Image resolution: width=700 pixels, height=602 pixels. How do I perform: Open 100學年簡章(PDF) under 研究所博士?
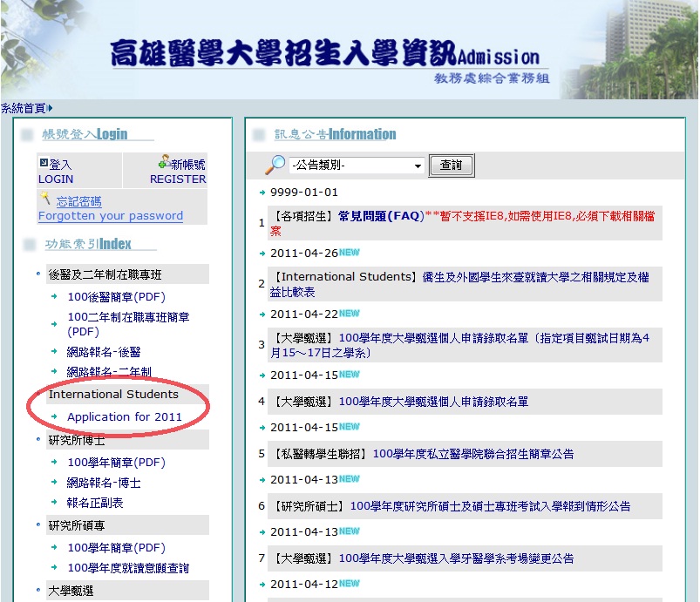pos(117,463)
